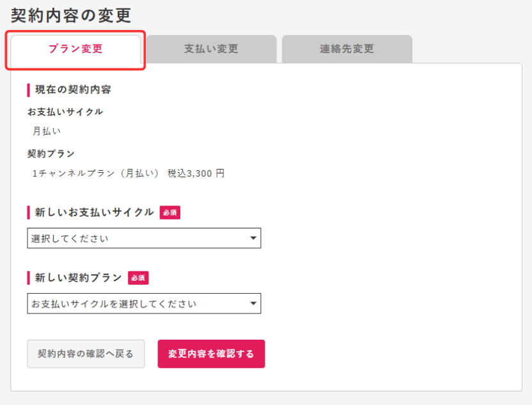Click the 1チャンネルプラン（月払い） plan name

coord(95,173)
